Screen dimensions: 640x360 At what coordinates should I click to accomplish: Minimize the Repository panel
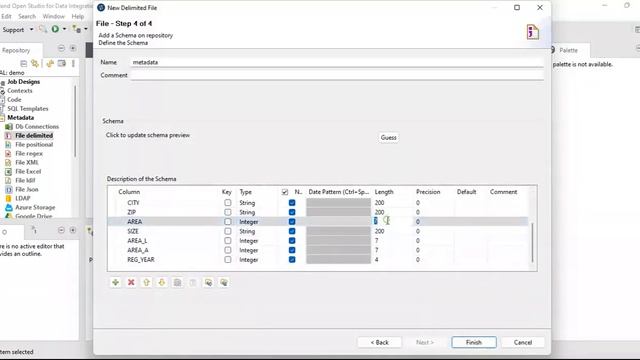click(61, 48)
